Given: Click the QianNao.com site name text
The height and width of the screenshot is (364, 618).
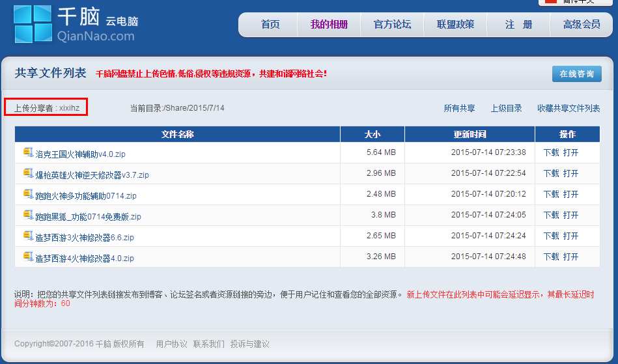Looking at the screenshot, I should [96, 36].
